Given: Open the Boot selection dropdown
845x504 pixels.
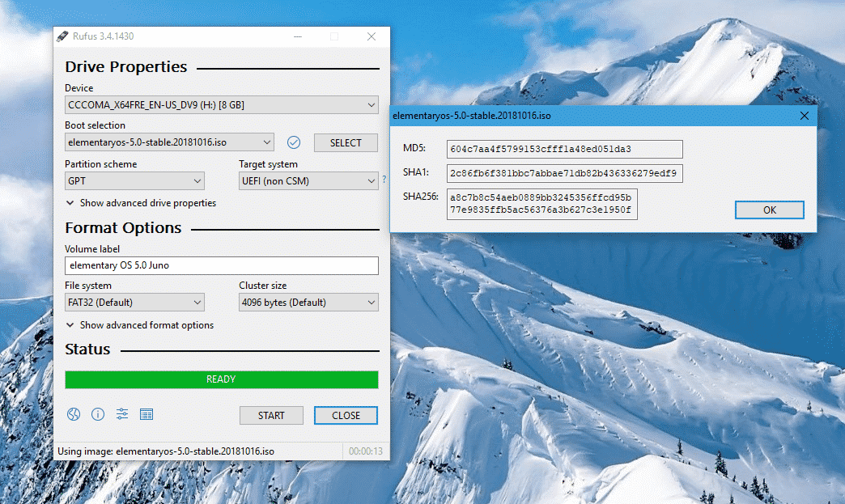Looking at the screenshot, I should pyautogui.click(x=169, y=142).
